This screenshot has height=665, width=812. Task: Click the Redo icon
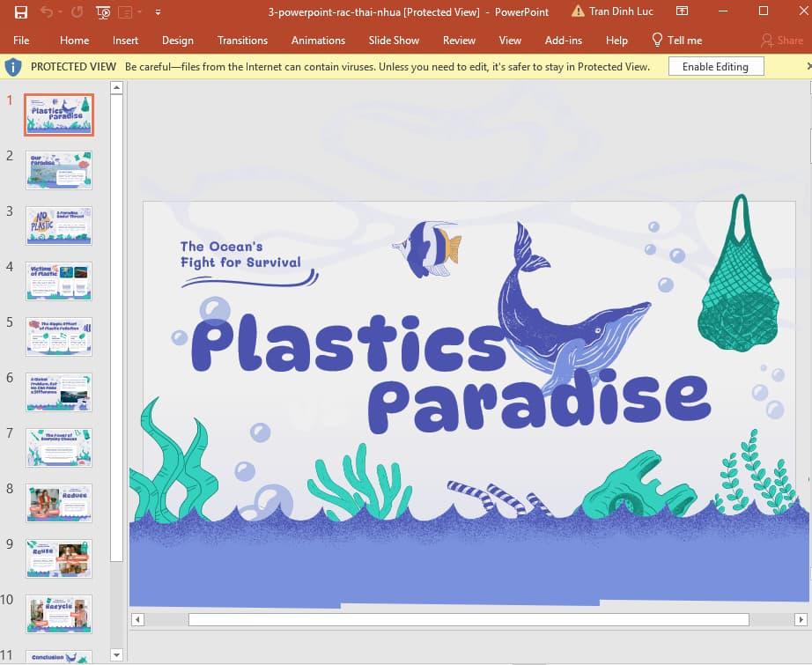click(x=78, y=11)
